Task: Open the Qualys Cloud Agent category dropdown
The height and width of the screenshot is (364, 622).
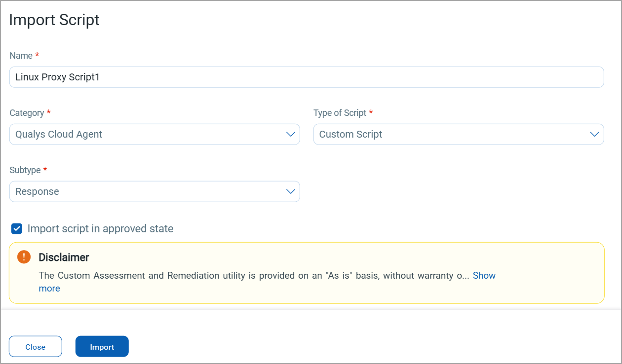Action: click(148, 134)
